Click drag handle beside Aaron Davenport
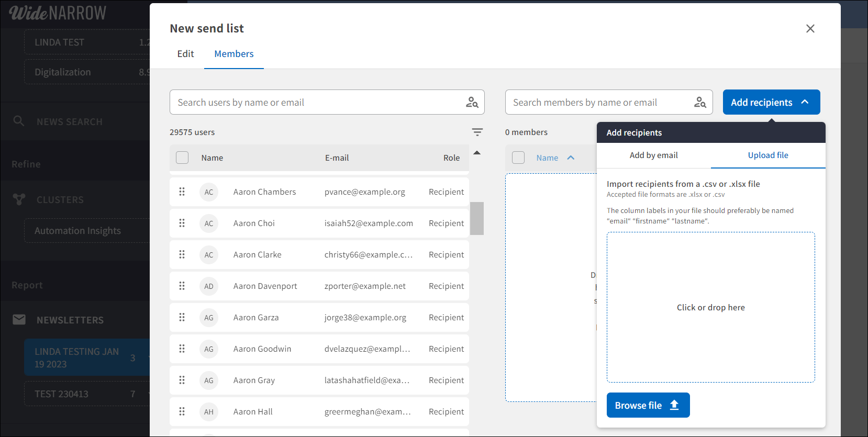Viewport: 868px width, 437px height. click(x=182, y=286)
